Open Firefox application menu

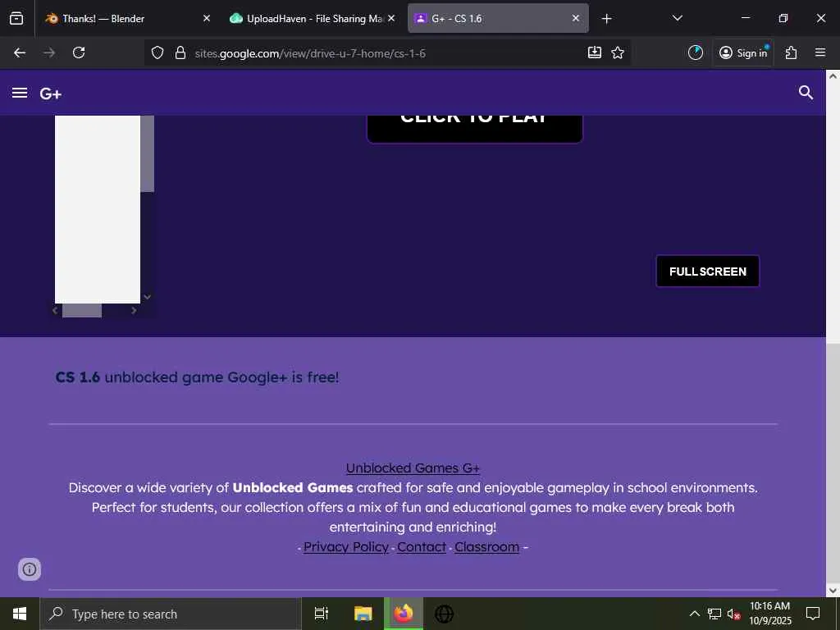tap(820, 52)
